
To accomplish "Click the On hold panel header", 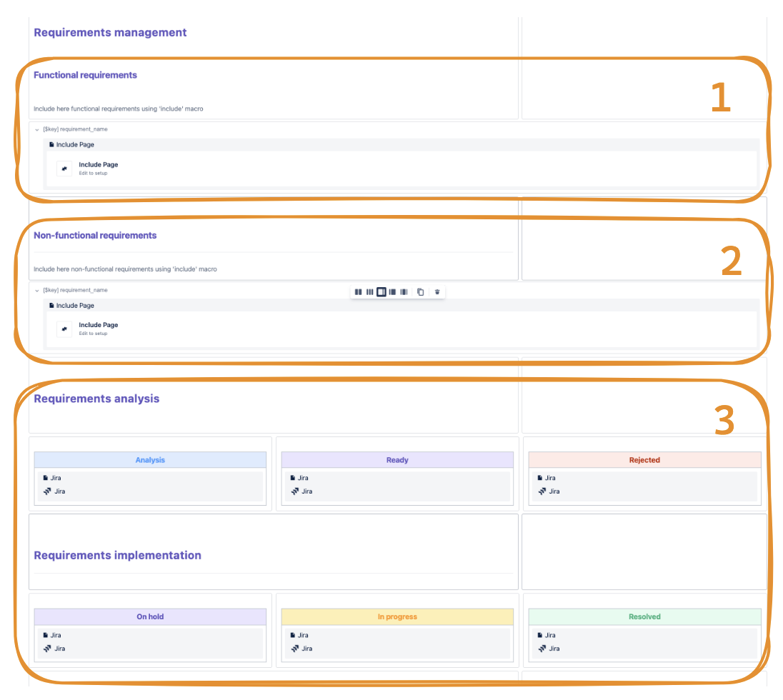I will point(150,616).
